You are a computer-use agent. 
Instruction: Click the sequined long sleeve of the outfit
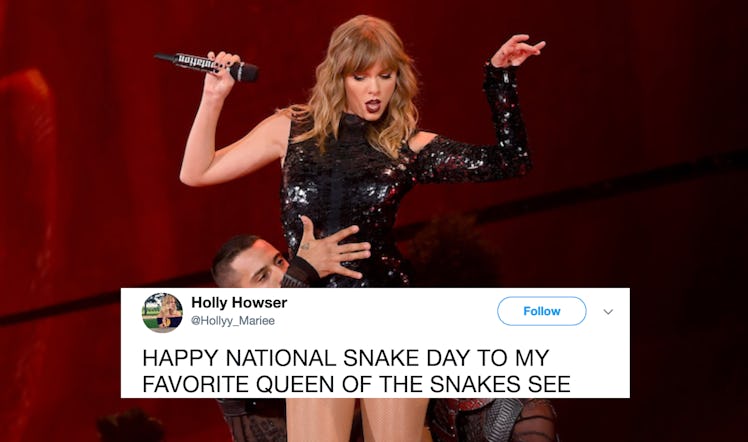(487, 138)
